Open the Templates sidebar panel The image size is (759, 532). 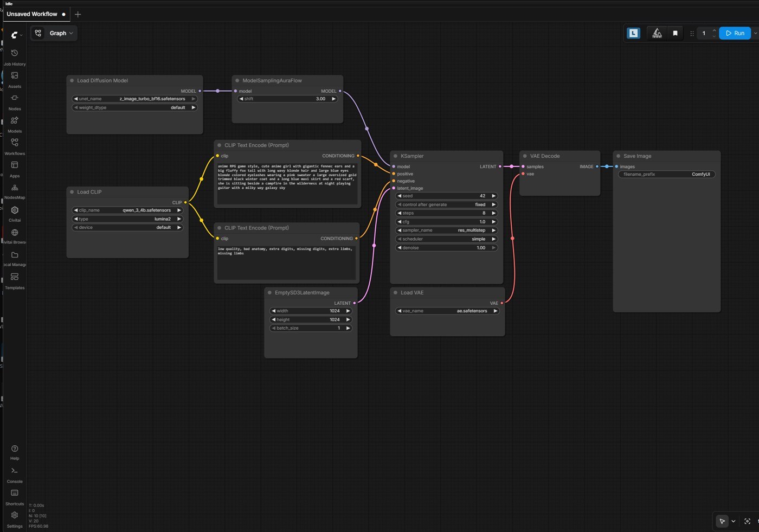click(15, 280)
